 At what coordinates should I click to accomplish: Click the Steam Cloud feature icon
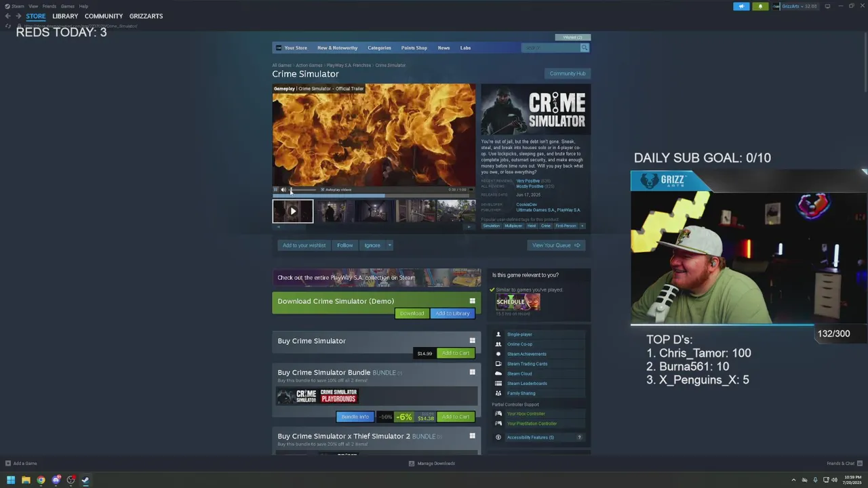(498, 373)
